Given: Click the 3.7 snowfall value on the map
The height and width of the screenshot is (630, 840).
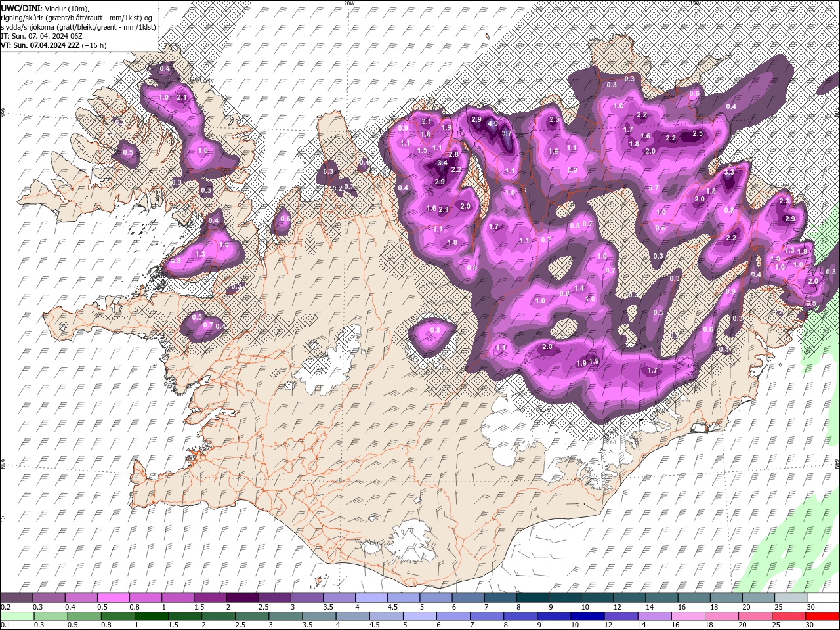Looking at the screenshot, I should coord(506,133).
